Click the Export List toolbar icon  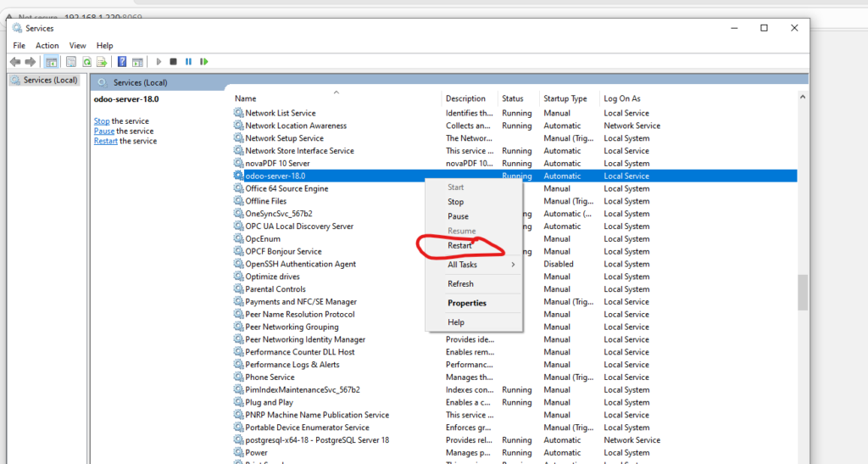pyautogui.click(x=102, y=62)
